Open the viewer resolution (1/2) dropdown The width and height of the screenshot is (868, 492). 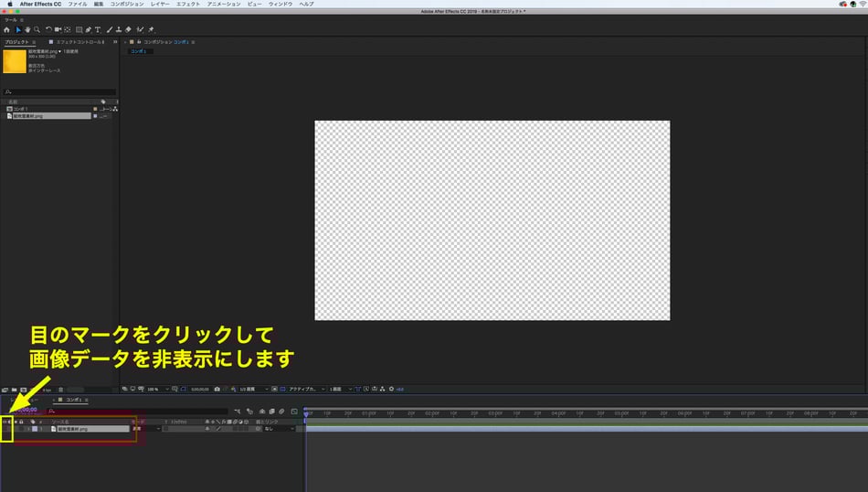point(249,389)
